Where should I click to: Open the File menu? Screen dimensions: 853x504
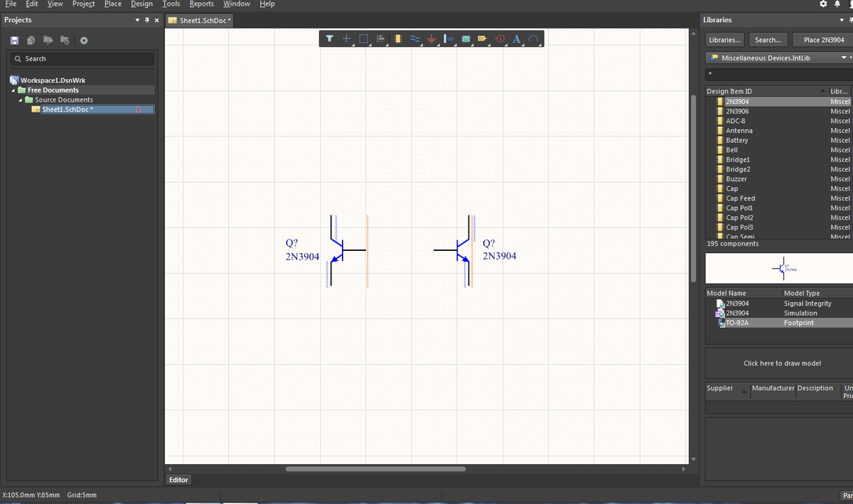tap(11, 4)
